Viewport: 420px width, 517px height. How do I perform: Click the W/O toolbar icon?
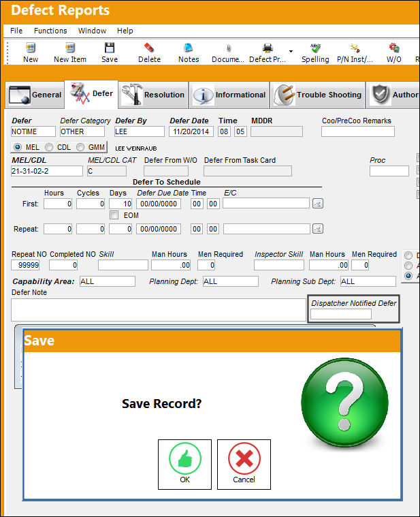point(394,48)
